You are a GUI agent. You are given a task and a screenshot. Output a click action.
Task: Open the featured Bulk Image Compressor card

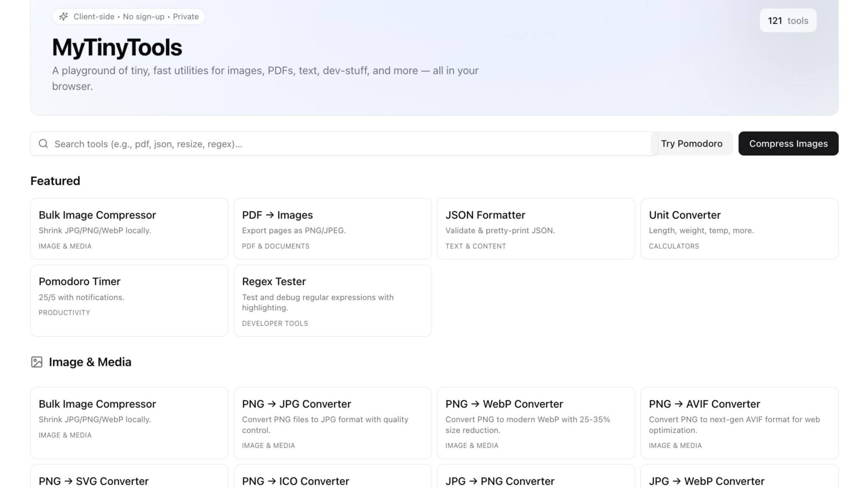click(129, 229)
